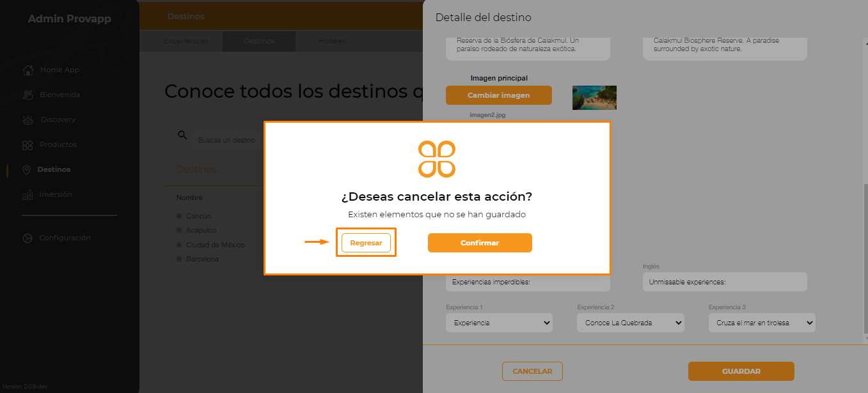Select the Acapulco radio bullet
Screen dimensions: 868x393
point(180,230)
